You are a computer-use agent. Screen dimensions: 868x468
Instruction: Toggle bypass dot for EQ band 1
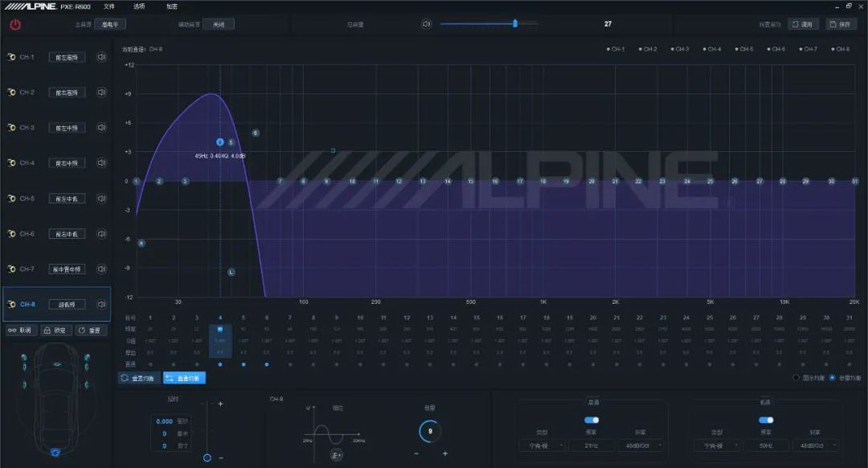[x=150, y=364]
